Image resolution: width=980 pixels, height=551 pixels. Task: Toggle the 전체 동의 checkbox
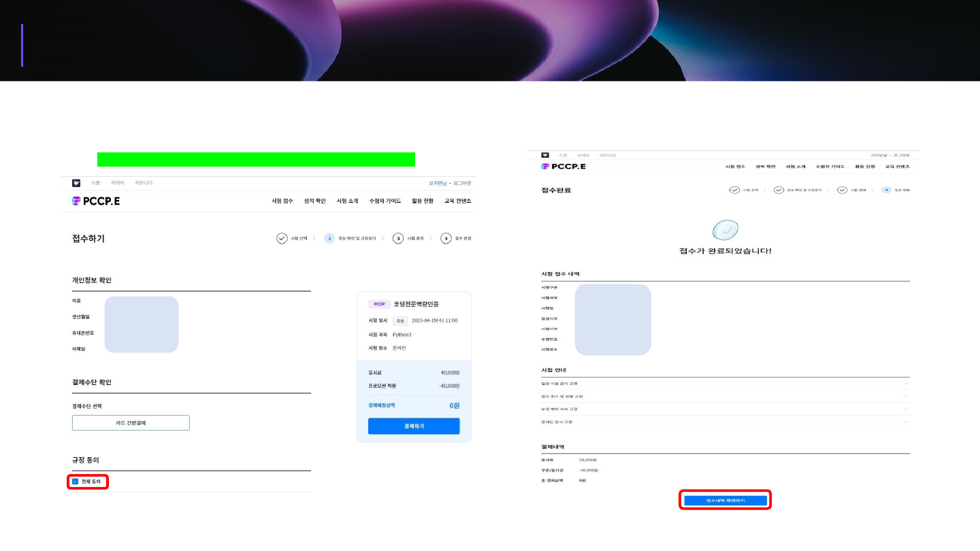pos(75,482)
